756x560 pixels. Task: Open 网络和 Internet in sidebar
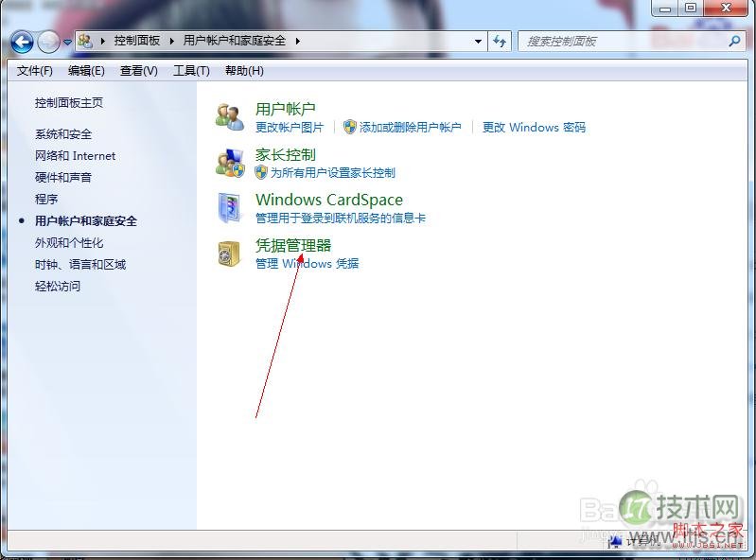point(75,156)
